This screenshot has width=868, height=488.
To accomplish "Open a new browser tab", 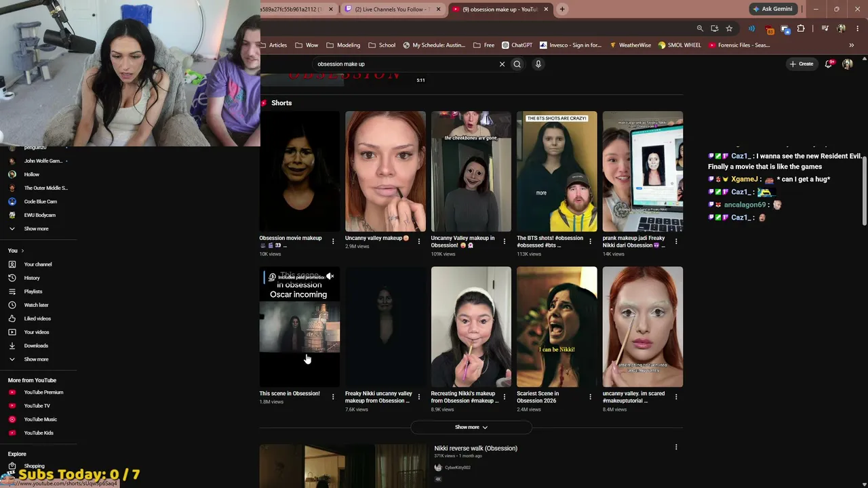I will pyautogui.click(x=562, y=9).
